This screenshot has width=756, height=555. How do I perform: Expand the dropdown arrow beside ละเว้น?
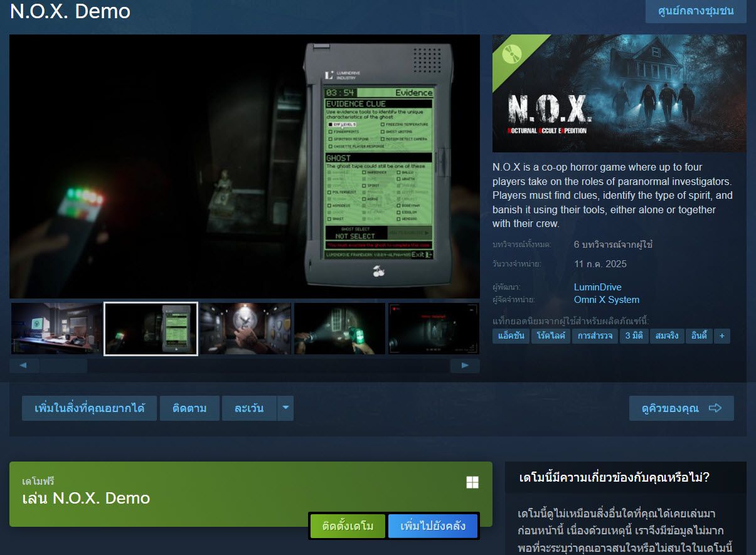(285, 408)
